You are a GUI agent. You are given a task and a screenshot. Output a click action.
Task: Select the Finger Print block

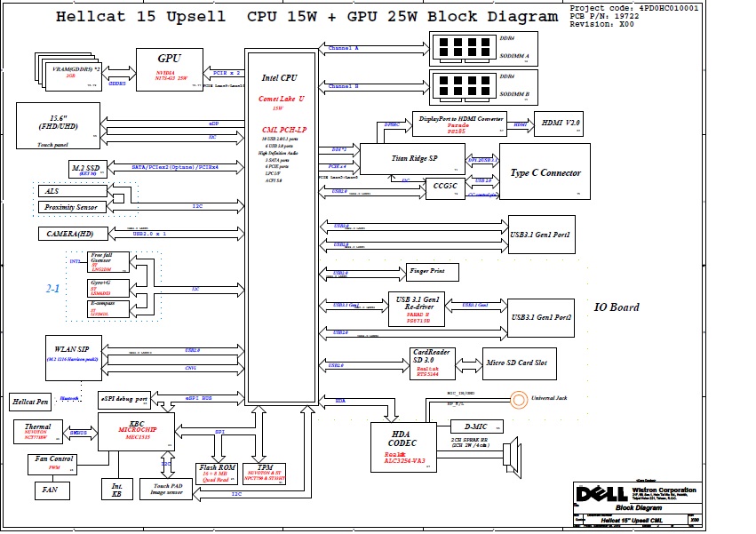433,270
